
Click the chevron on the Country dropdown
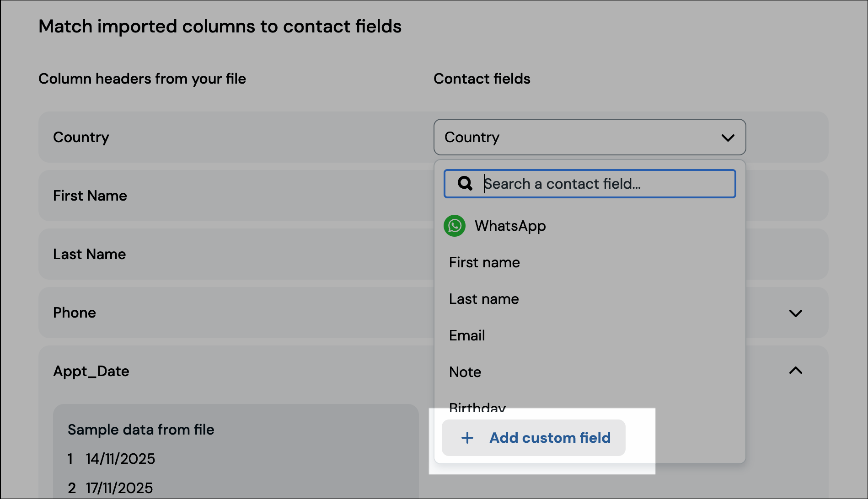[728, 137]
